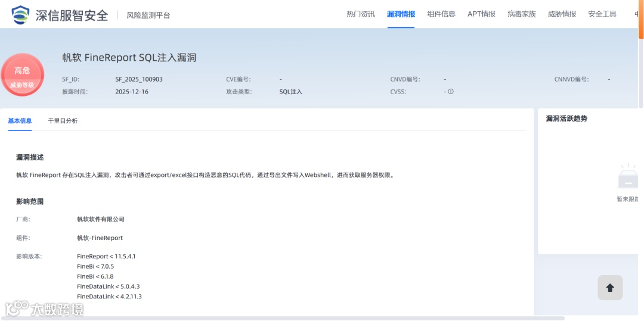644x321 pixels.
Task: Click the 漏洞活跃趋势 panel heading
Action: (x=566, y=119)
